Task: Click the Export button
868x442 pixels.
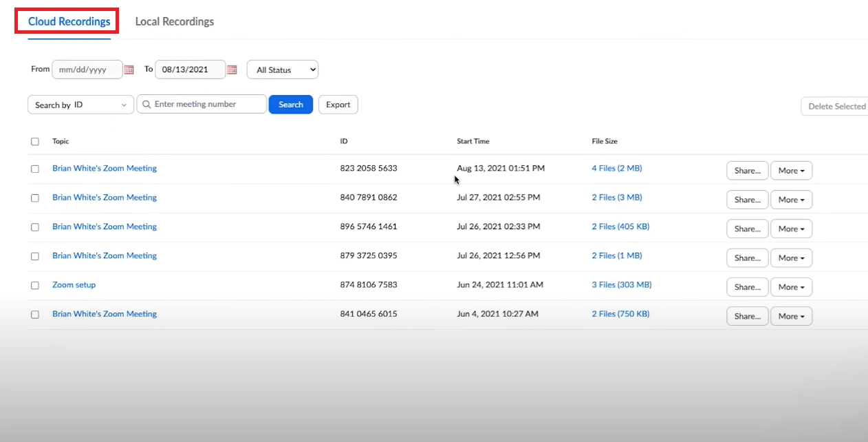Action: pos(338,104)
